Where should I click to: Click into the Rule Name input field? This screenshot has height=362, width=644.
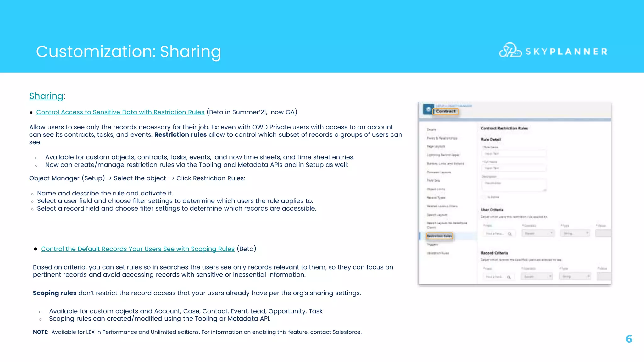pos(514,154)
